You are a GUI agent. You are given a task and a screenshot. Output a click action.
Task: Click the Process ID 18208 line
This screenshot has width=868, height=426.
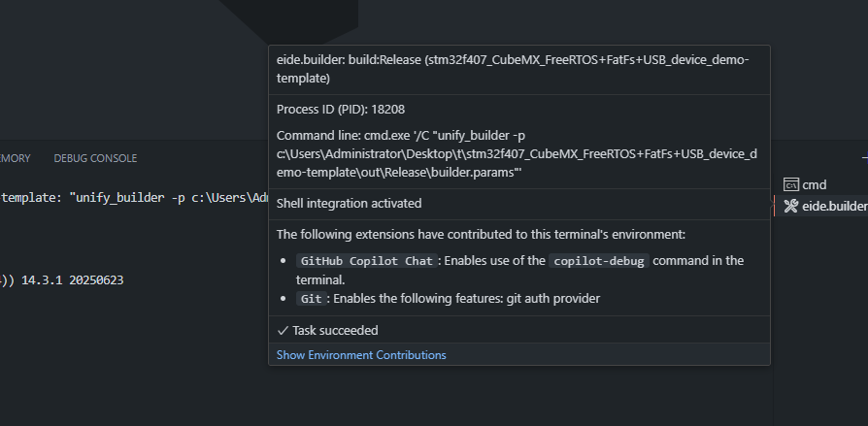pyautogui.click(x=341, y=110)
